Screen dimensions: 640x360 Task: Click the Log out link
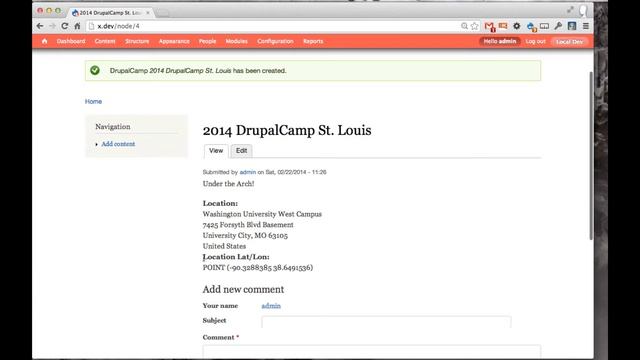(x=536, y=41)
